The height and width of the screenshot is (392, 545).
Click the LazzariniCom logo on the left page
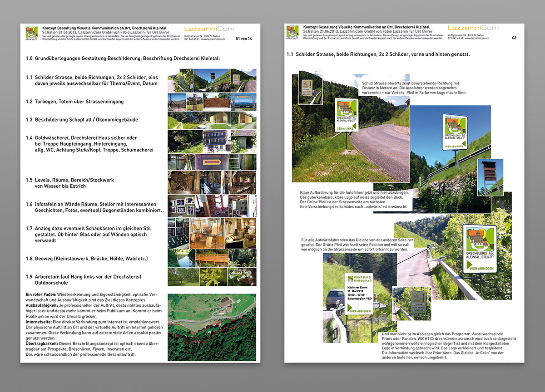[x=209, y=29]
